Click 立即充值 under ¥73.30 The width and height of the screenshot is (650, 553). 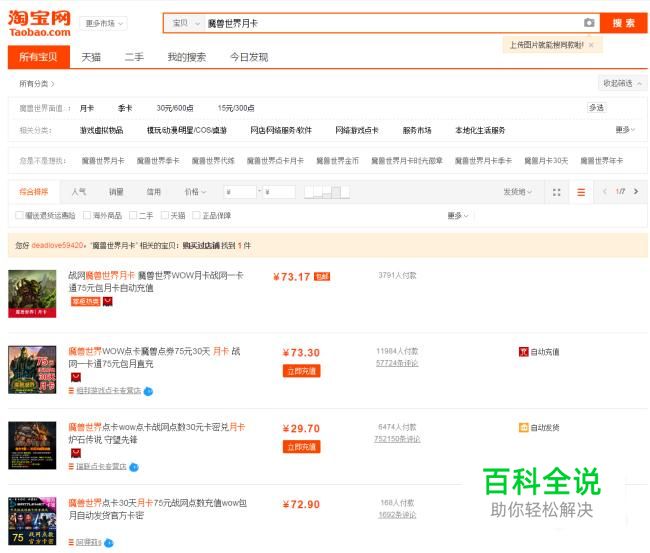coord(301,371)
